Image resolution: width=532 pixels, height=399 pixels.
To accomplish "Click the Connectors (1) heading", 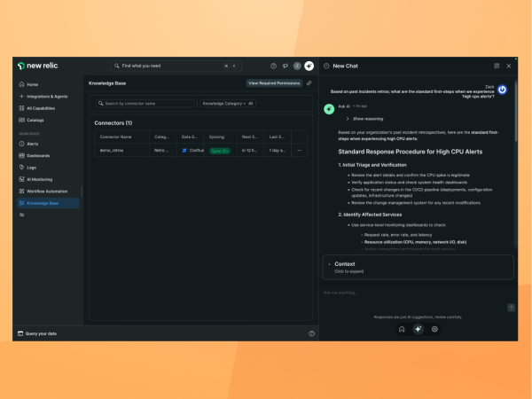I will [x=113, y=123].
